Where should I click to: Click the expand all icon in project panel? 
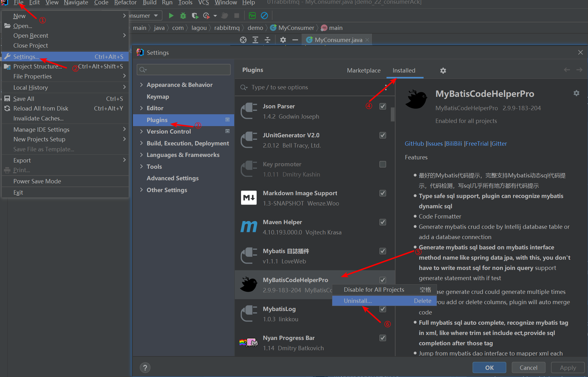point(255,40)
